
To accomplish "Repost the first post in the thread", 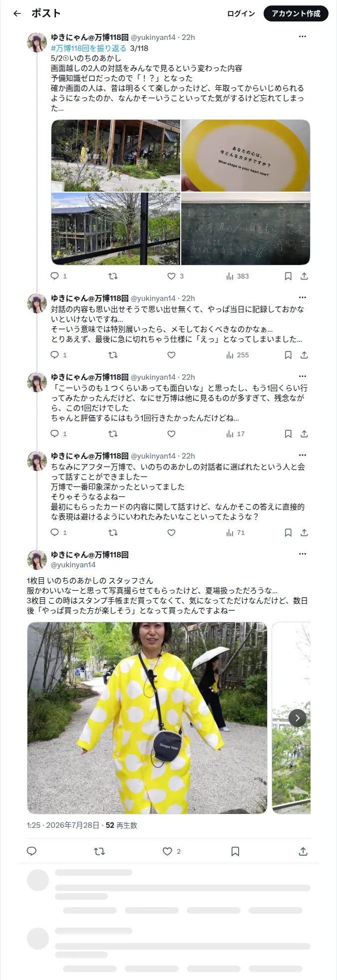I will pos(113,276).
